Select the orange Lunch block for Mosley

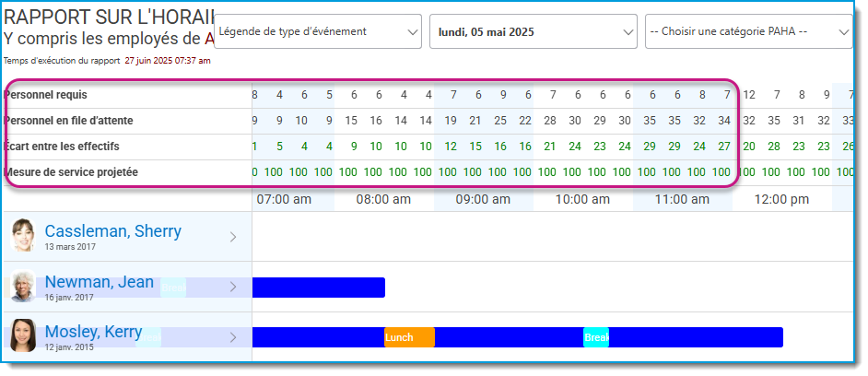click(x=410, y=337)
